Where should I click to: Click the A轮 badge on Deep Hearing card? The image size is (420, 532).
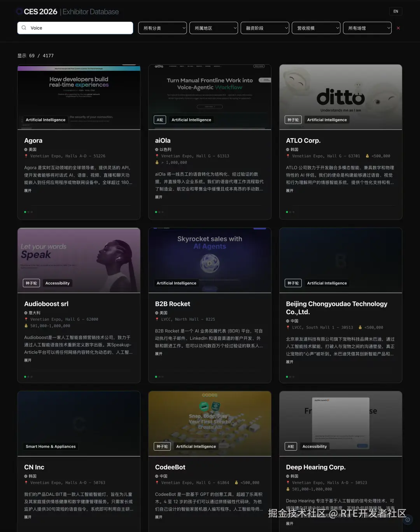pos(291,446)
